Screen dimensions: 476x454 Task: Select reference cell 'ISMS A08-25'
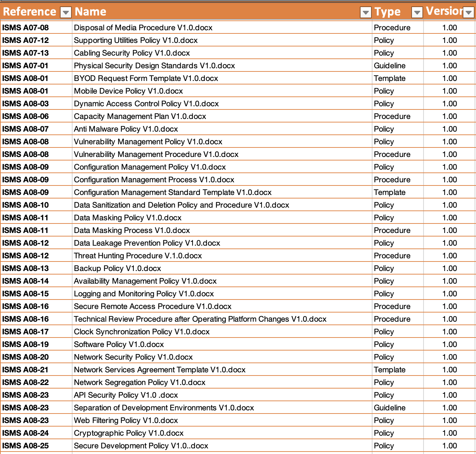point(36,446)
